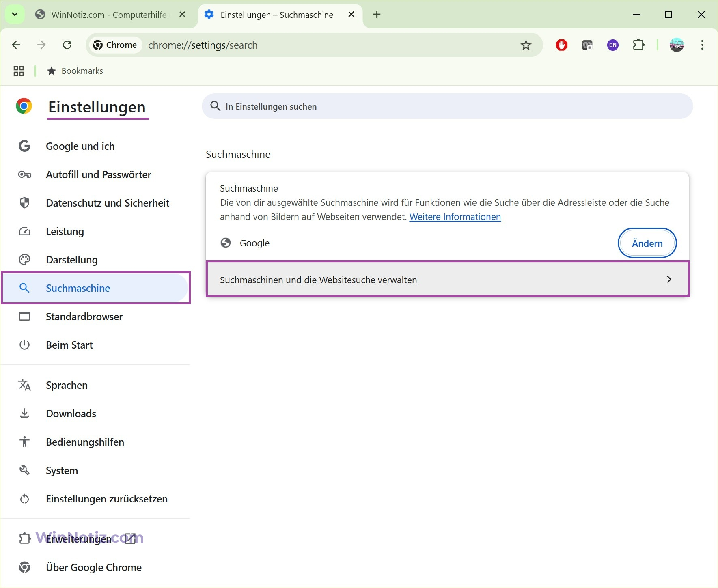Minimize the Chrome window

pos(636,15)
